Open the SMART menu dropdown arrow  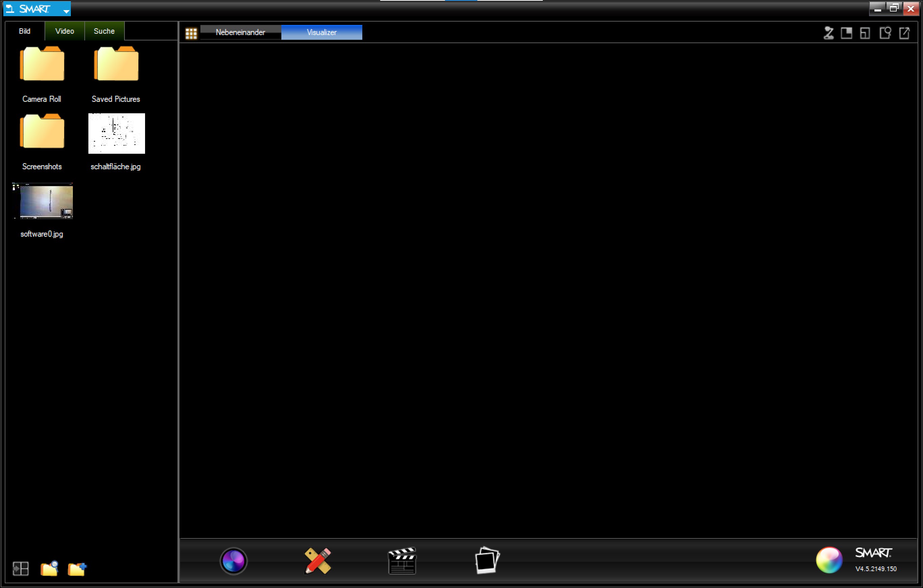[66, 11]
